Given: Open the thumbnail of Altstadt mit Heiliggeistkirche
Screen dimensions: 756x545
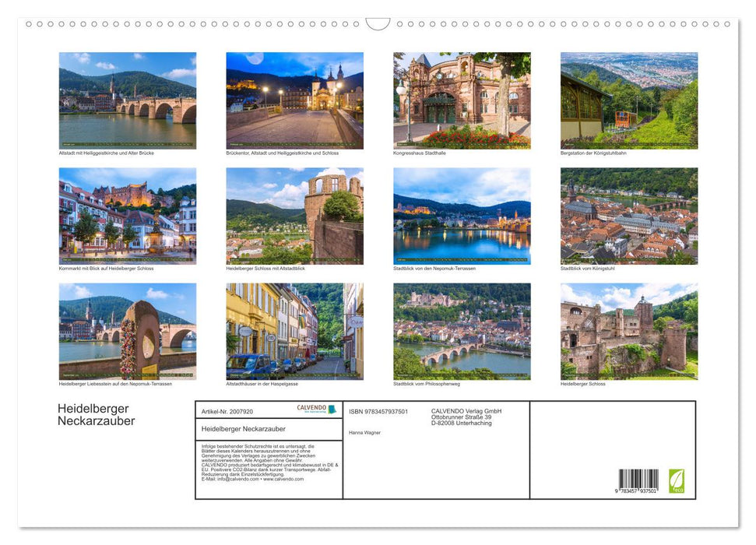Looking at the screenshot, I should 128,100.
